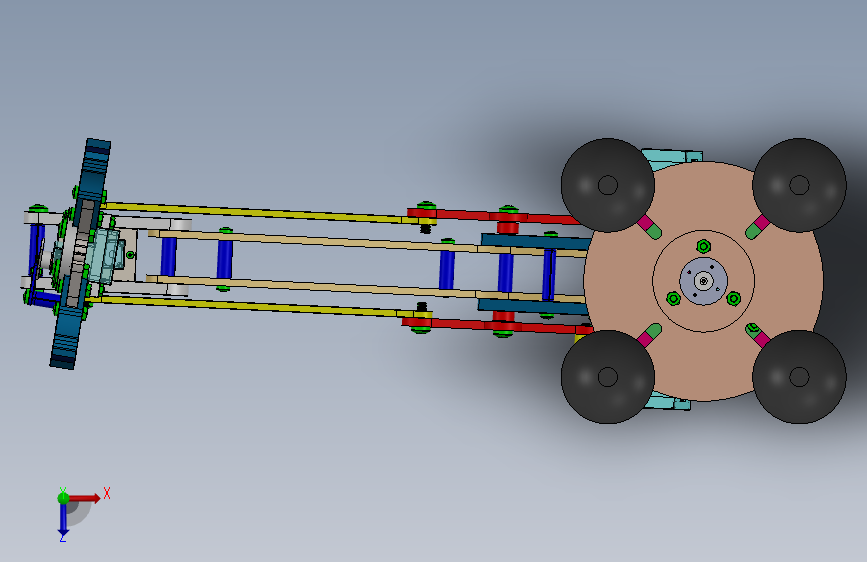Select the lower-right black ball wheel
867x562 pixels.
pyautogui.click(x=799, y=377)
